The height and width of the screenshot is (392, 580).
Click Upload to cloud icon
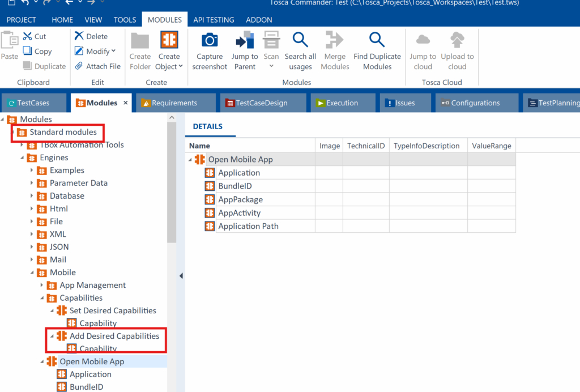click(457, 40)
